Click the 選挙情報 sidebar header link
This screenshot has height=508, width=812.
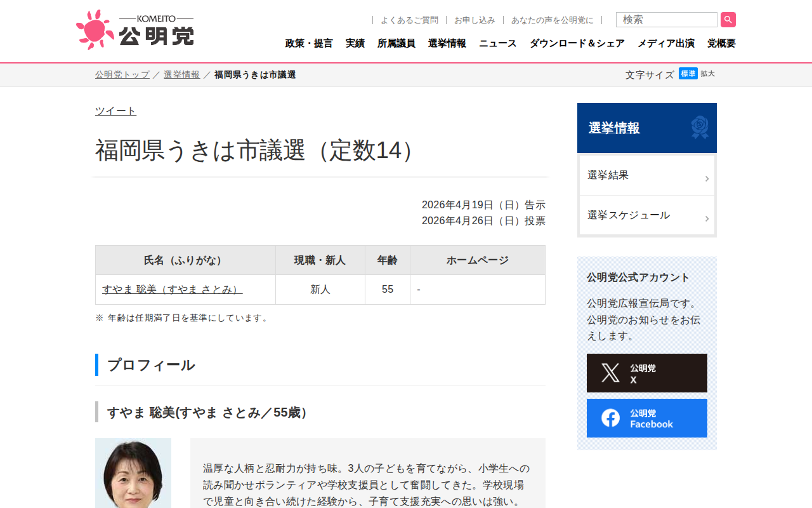point(614,128)
